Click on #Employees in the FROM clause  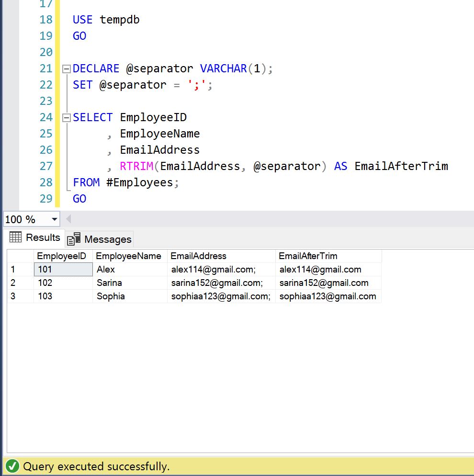pyautogui.click(x=141, y=182)
